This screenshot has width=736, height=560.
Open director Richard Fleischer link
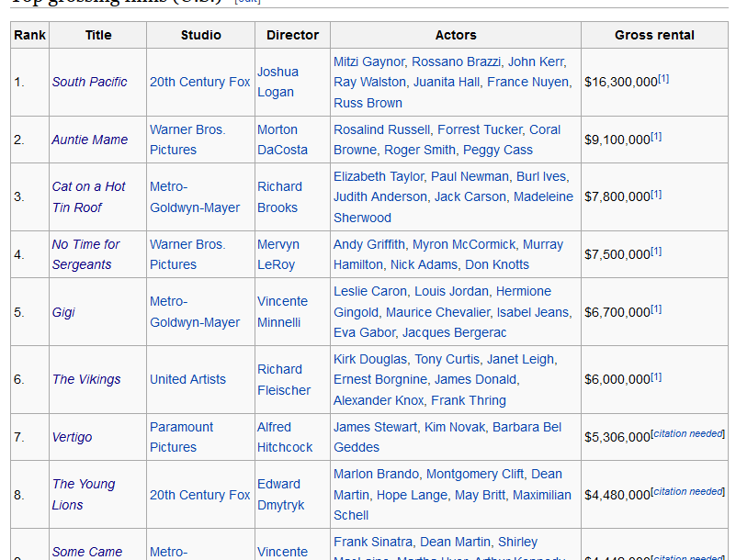[x=284, y=379]
